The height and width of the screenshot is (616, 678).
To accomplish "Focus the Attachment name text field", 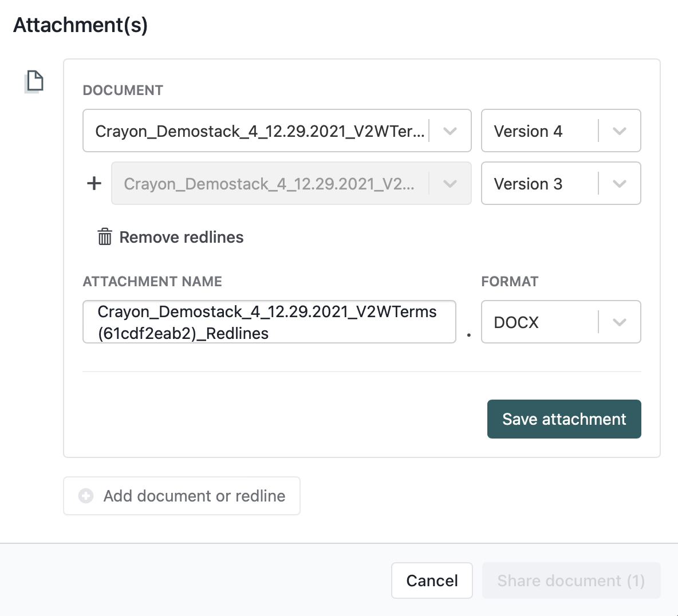I will click(269, 322).
